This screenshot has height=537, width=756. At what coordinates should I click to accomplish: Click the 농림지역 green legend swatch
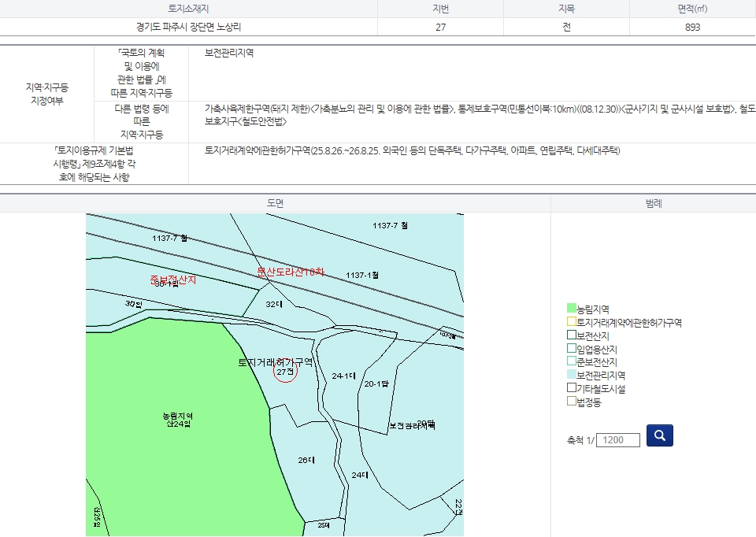pyautogui.click(x=572, y=309)
